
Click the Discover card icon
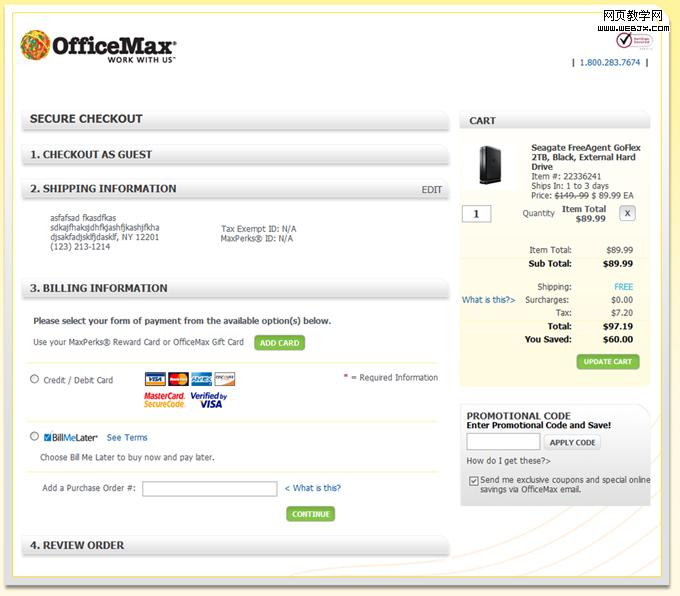tap(225, 379)
